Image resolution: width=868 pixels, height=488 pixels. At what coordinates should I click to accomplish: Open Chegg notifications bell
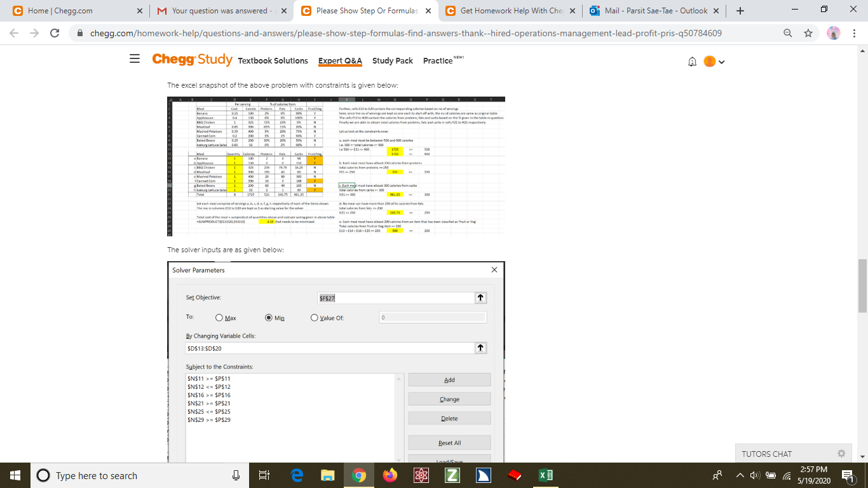(x=693, y=62)
